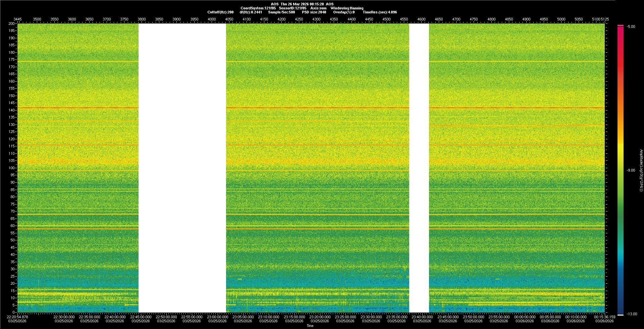Viewport: 644px width, 329px height.
Task: Click the 23:05:00.000 time axis label
Action: [x=243, y=317]
